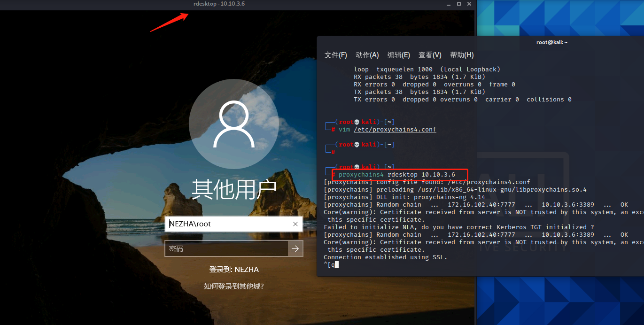This screenshot has width=644, height=325.
Task: Focus the username field containing NEZHA\root
Action: [234, 224]
